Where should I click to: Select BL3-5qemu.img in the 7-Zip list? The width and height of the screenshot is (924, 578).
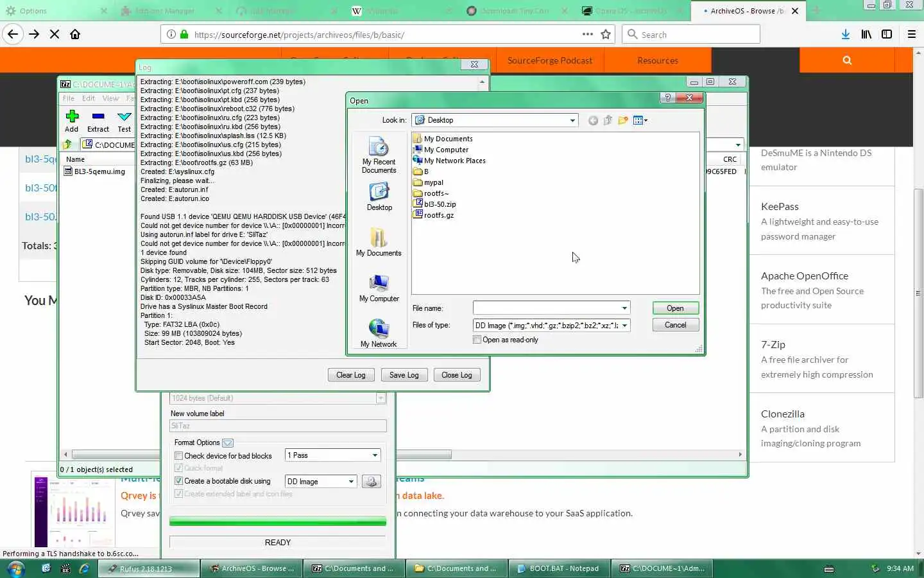coord(94,171)
